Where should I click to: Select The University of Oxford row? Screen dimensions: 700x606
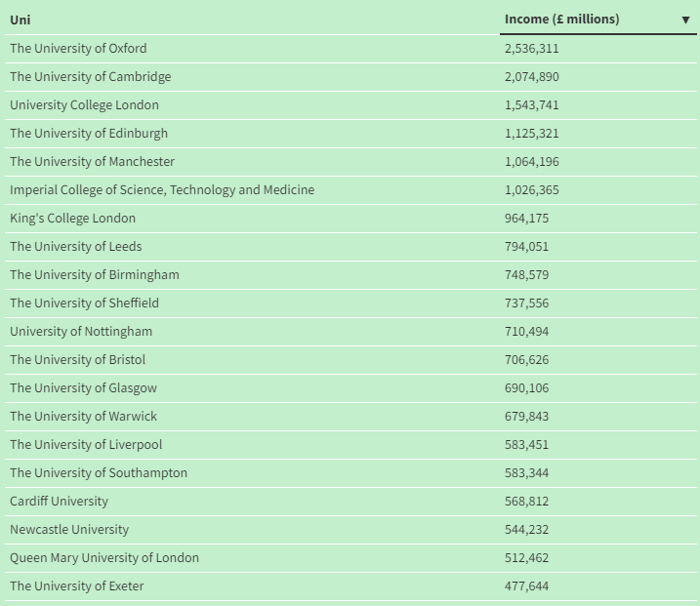[78, 49]
